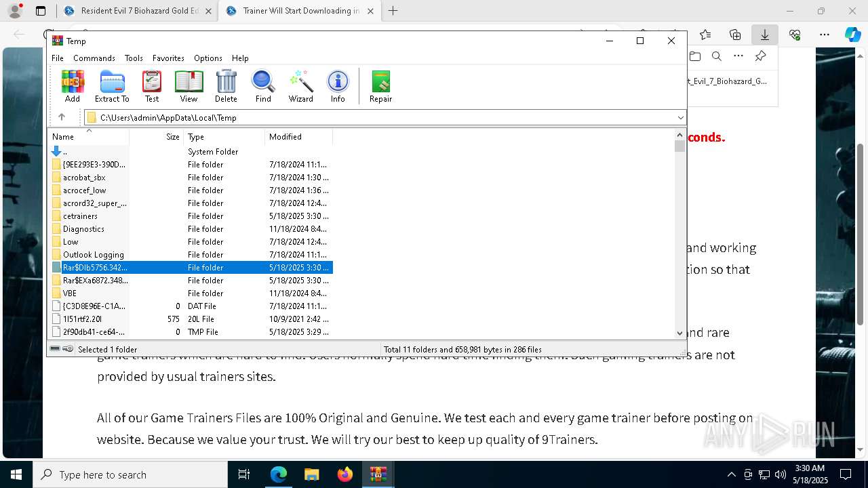Viewport: 868px width, 488px height.
Task: Select the 1I51rtf2.20l file
Action: tap(191, 319)
